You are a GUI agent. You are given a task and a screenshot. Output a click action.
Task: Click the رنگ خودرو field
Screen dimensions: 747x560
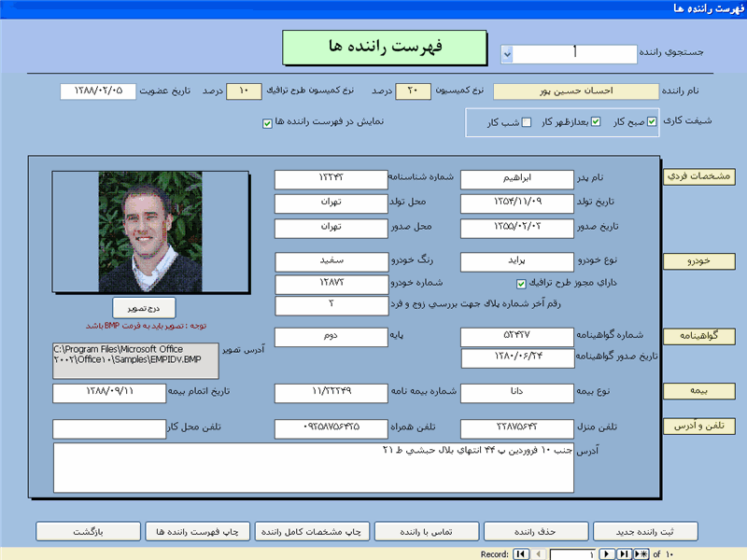[331, 262]
